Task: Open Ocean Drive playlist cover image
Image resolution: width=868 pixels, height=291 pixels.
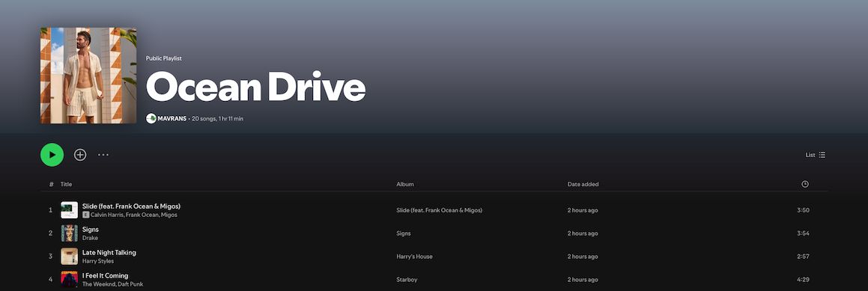Action: pos(88,76)
